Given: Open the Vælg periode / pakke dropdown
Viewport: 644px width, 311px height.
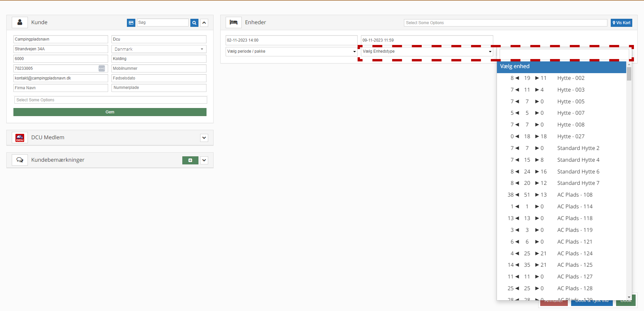Looking at the screenshot, I should coord(291,52).
